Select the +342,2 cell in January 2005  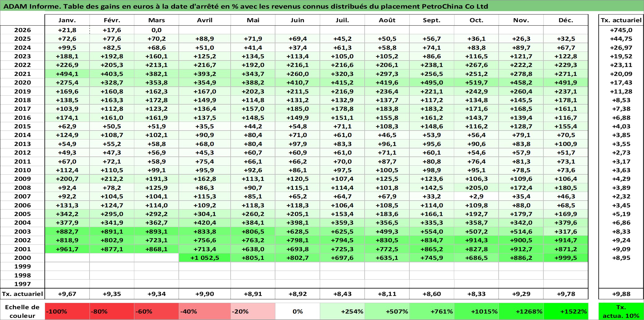tap(67, 214)
